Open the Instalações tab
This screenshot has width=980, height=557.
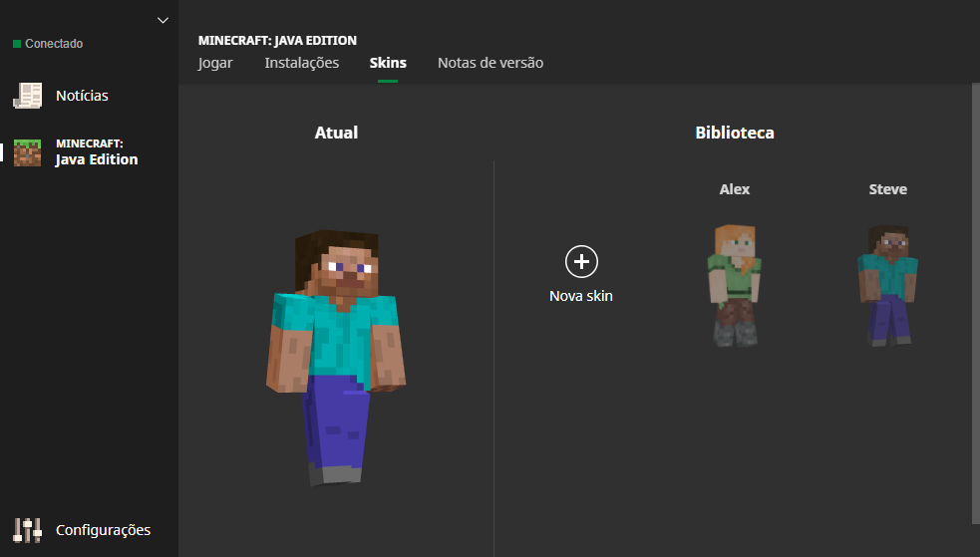click(x=301, y=63)
